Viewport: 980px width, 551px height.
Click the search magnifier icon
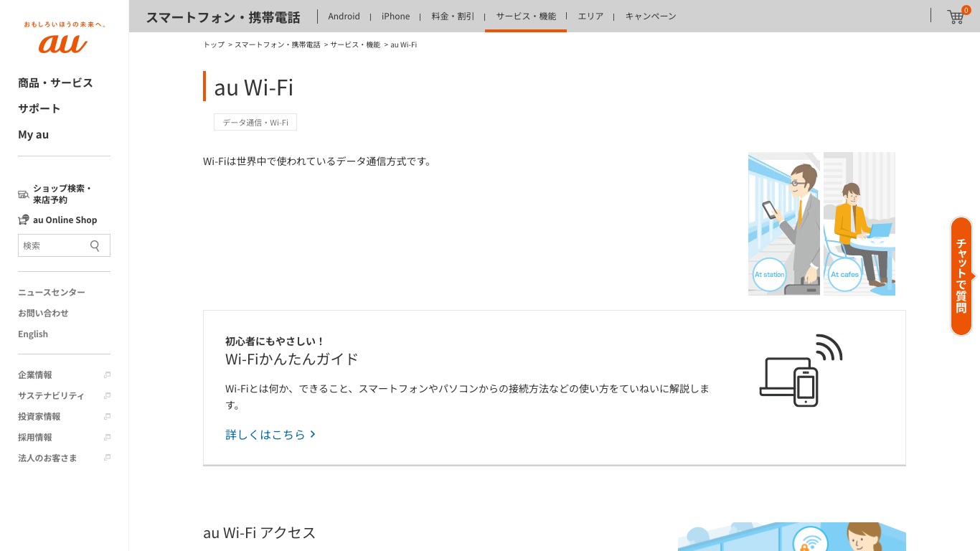(95, 245)
